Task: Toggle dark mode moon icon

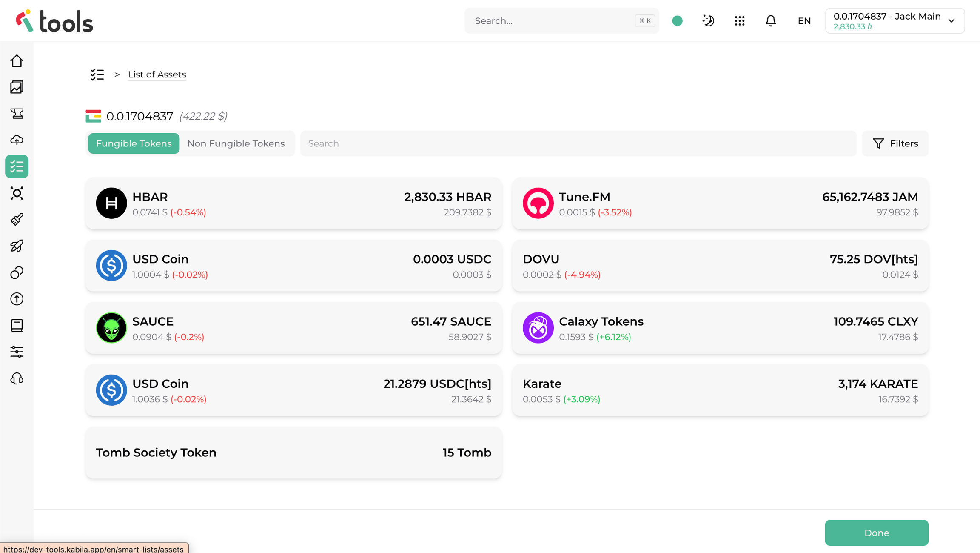Action: 708,21
